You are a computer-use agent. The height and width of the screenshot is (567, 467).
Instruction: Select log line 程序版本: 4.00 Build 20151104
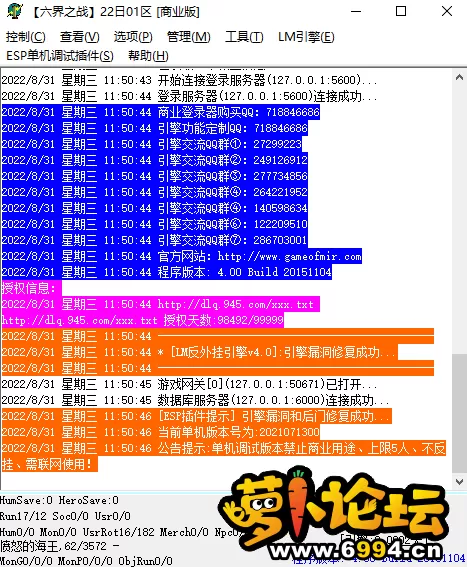click(166, 272)
